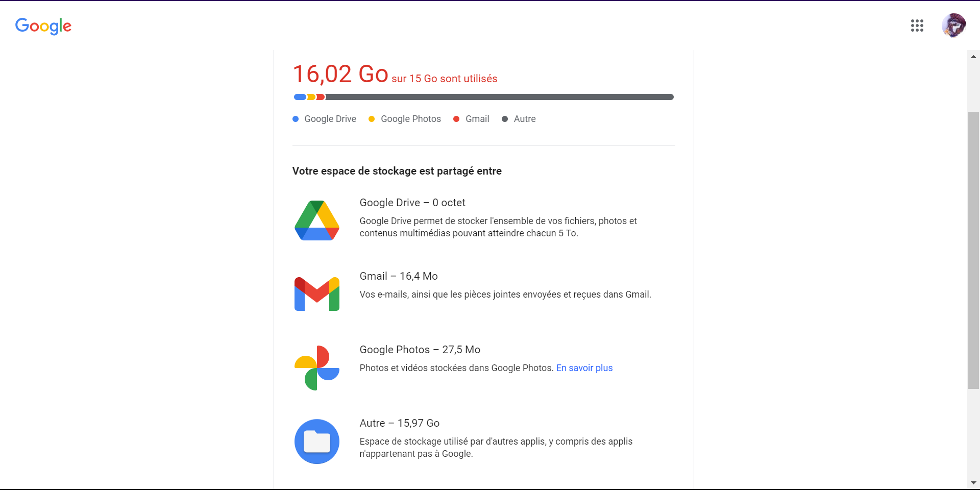Click the blue Autre folder icon
Screen dimensions: 980x490
pos(317,442)
